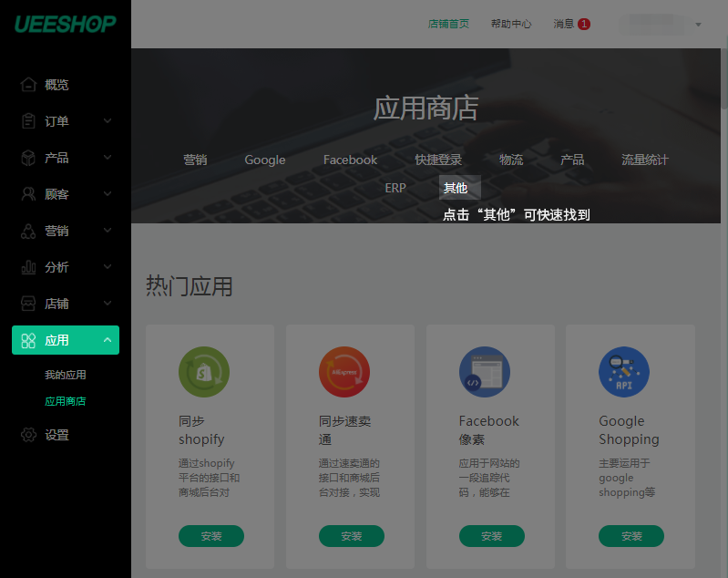This screenshot has height=578, width=728.
Task: Open the 概览 overview home icon
Action: coord(28,85)
